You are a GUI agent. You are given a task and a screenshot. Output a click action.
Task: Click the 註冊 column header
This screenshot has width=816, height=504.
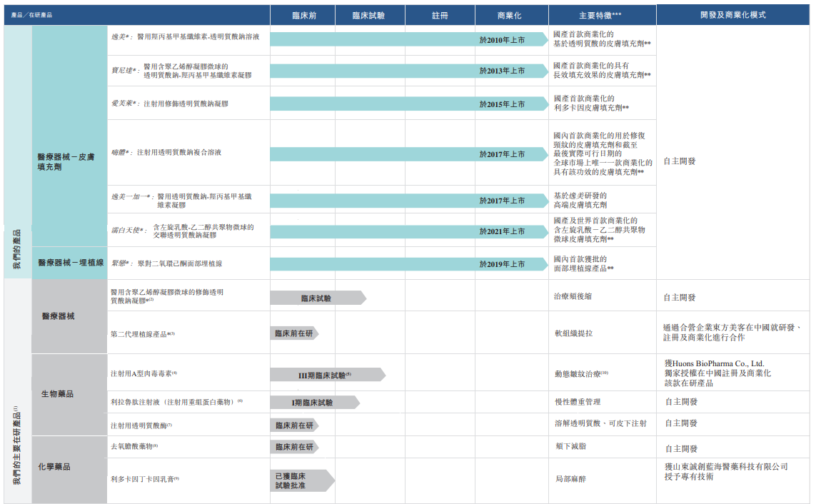tap(440, 16)
